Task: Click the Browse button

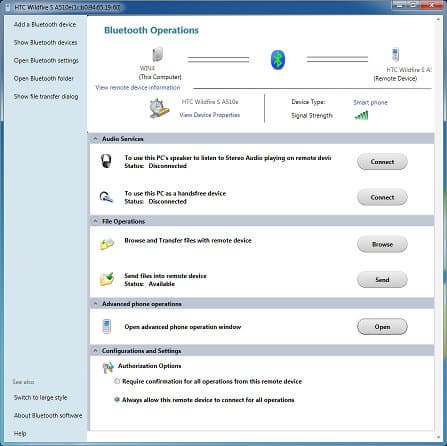Action: click(x=382, y=244)
